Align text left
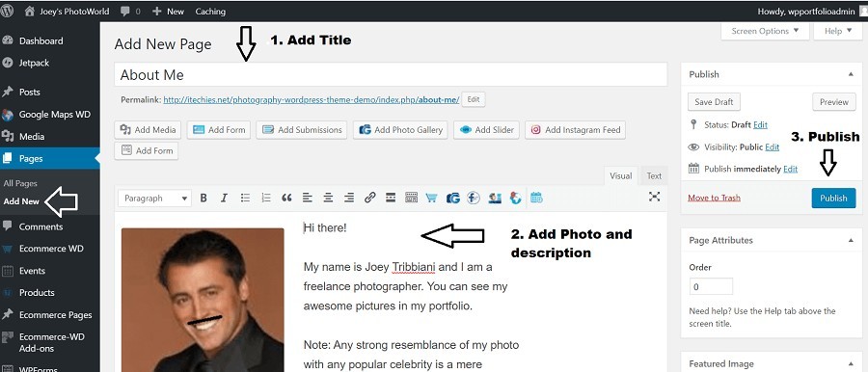Image resolution: width=868 pixels, height=372 pixels. 308,198
